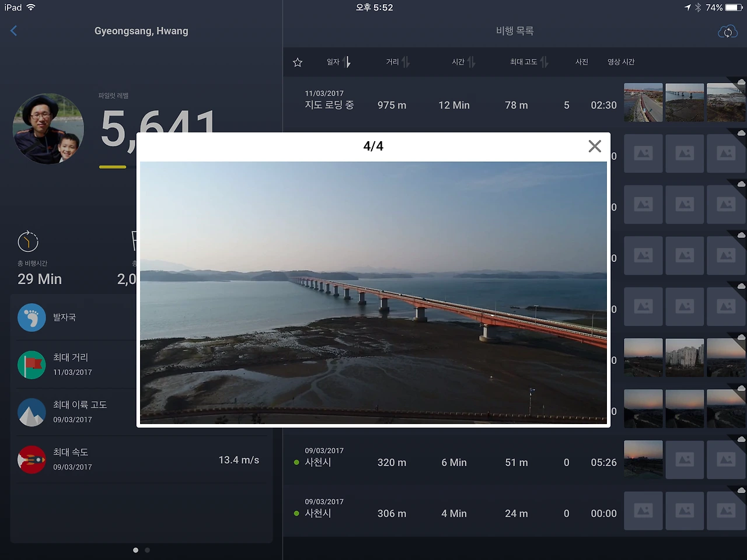
Task: Tap the 영상 시간 column header
Action: coord(621,62)
